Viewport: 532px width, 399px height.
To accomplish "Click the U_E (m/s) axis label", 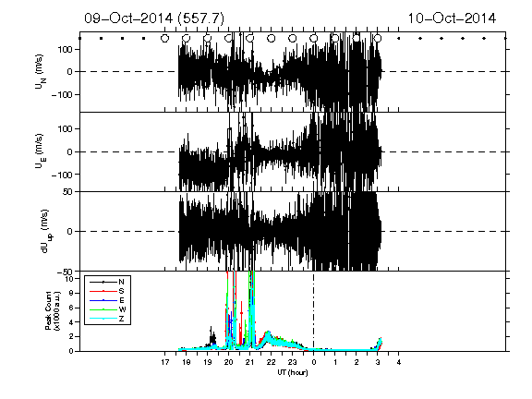I will (41, 151).
